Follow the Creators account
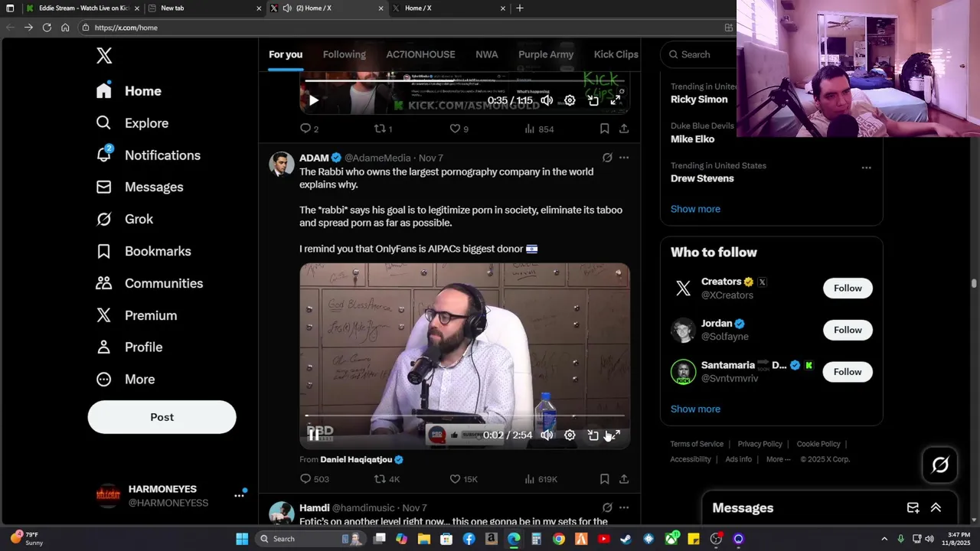 [x=848, y=289]
